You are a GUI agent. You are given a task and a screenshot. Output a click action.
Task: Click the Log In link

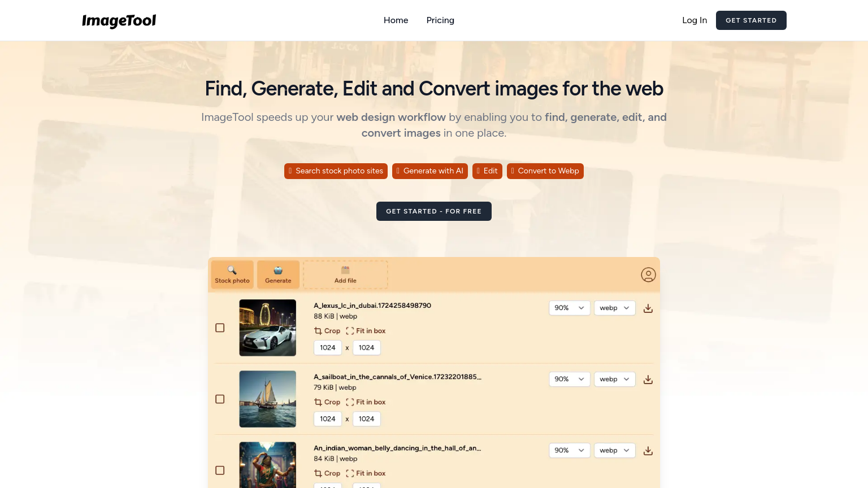694,20
